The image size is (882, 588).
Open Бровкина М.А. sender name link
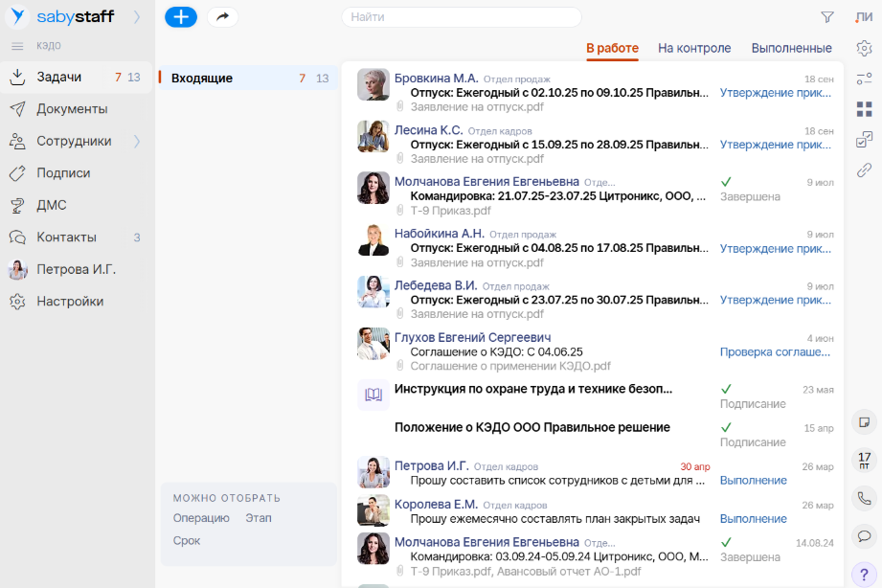(x=436, y=78)
